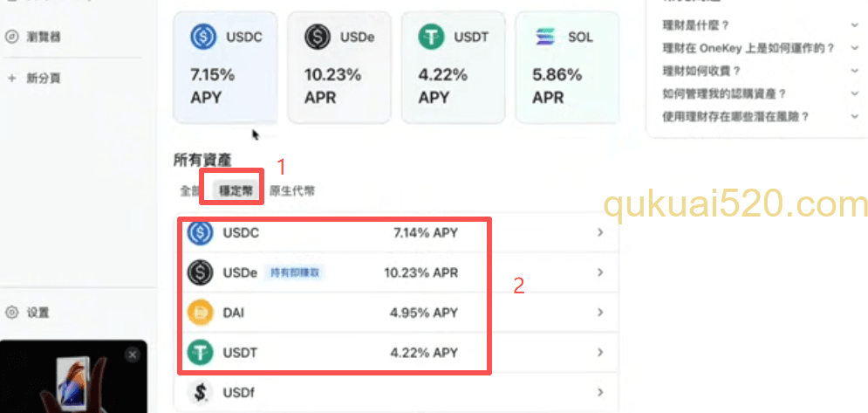Switch to the 原生代幣 tab
Image resolution: width=868 pixels, height=413 pixels.
coord(291,191)
